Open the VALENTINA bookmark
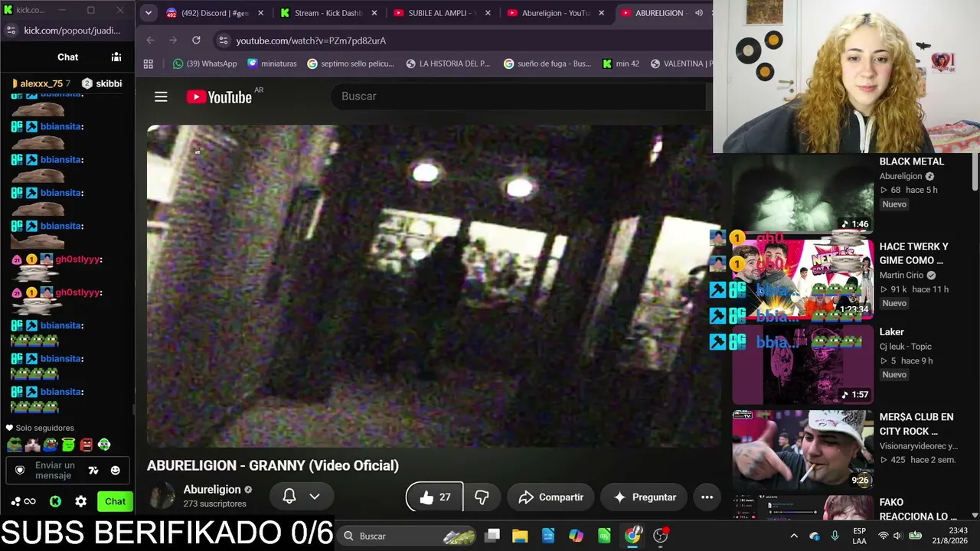This screenshot has width=980, height=551. [681, 64]
